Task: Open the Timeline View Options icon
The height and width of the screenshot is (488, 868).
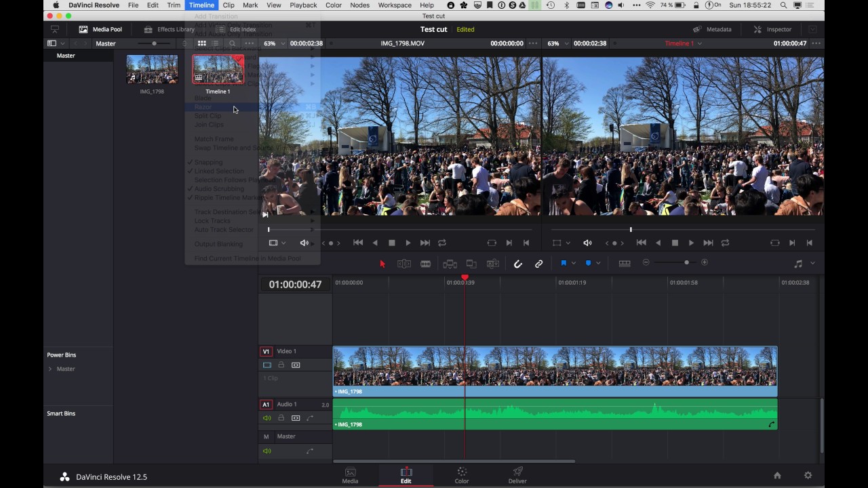Action: (625, 264)
